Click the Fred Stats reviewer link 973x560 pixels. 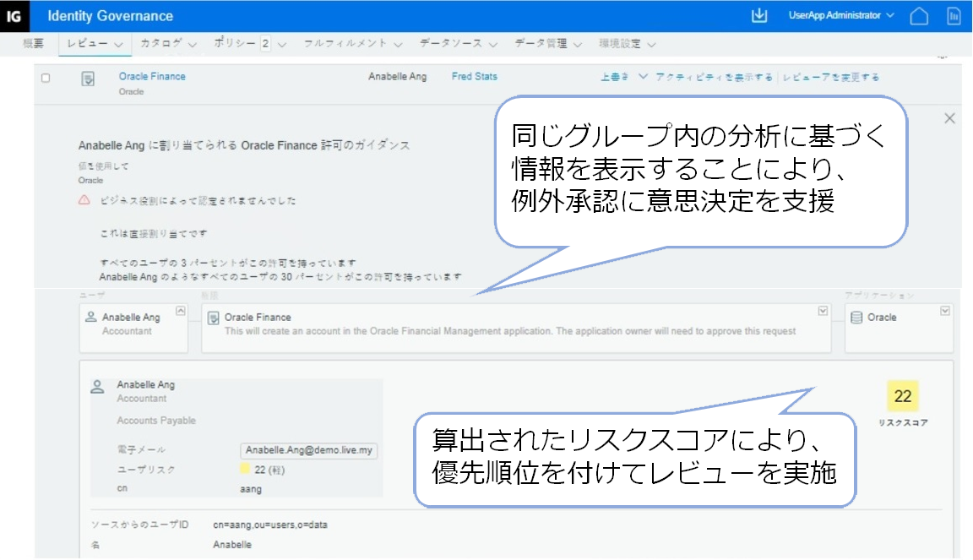point(474,76)
